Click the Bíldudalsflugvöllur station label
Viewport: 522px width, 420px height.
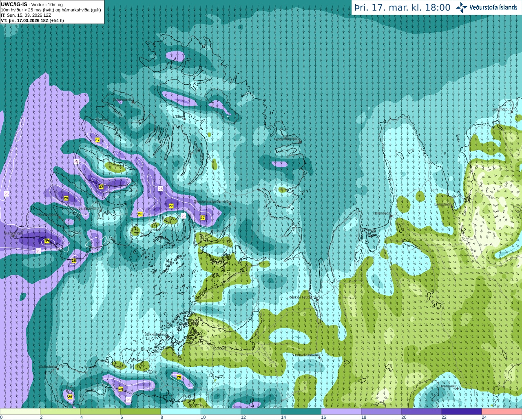pyautogui.click(x=85, y=208)
